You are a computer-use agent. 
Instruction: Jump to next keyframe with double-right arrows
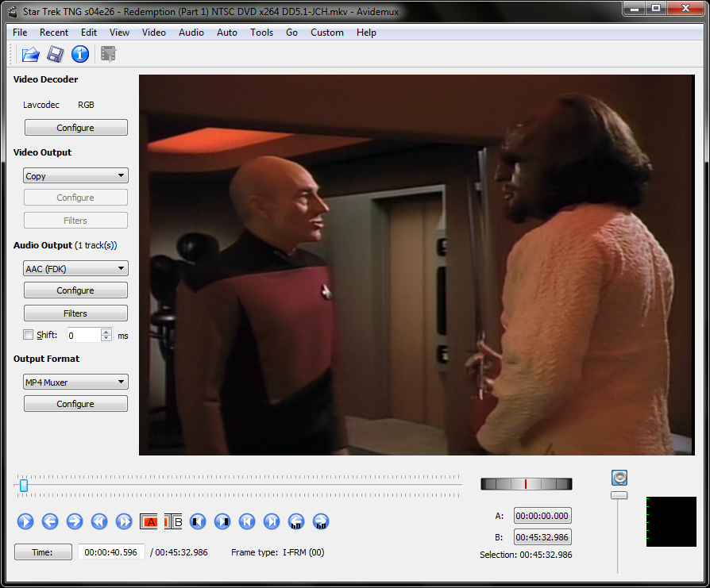coord(124,521)
